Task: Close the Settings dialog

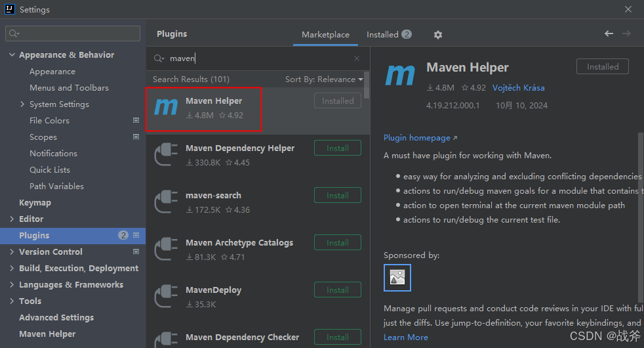Action: pos(628,9)
